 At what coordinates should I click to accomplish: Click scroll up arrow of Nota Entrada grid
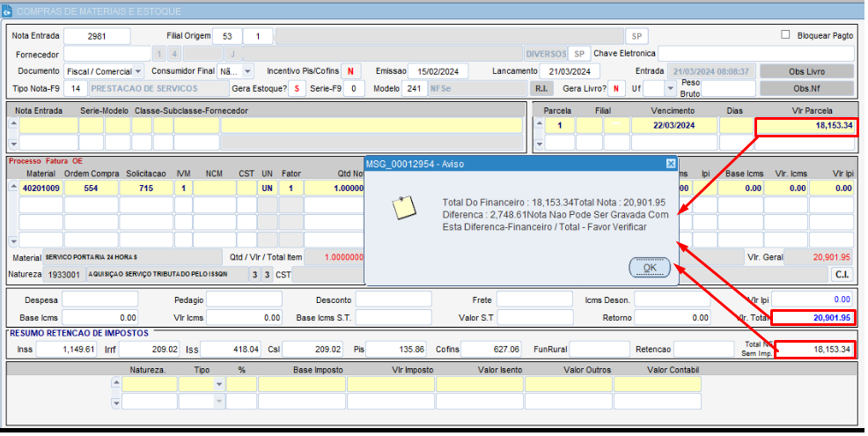pos(13,123)
